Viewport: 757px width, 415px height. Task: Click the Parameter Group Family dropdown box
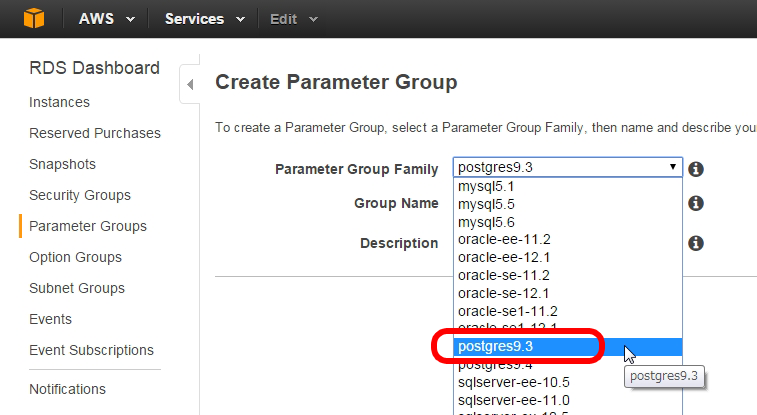click(x=568, y=167)
